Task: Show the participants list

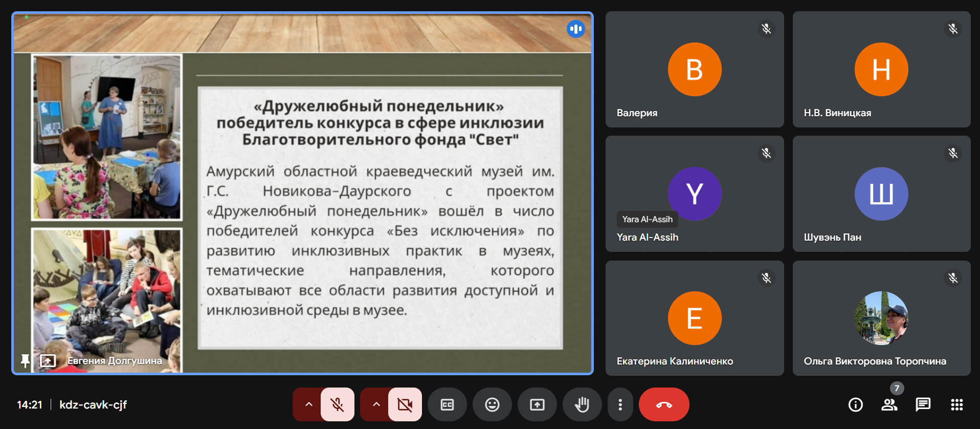Action: [889, 404]
